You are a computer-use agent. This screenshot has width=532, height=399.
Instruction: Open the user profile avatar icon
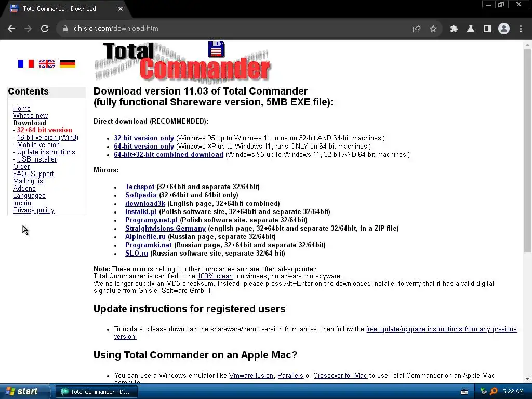(x=504, y=29)
